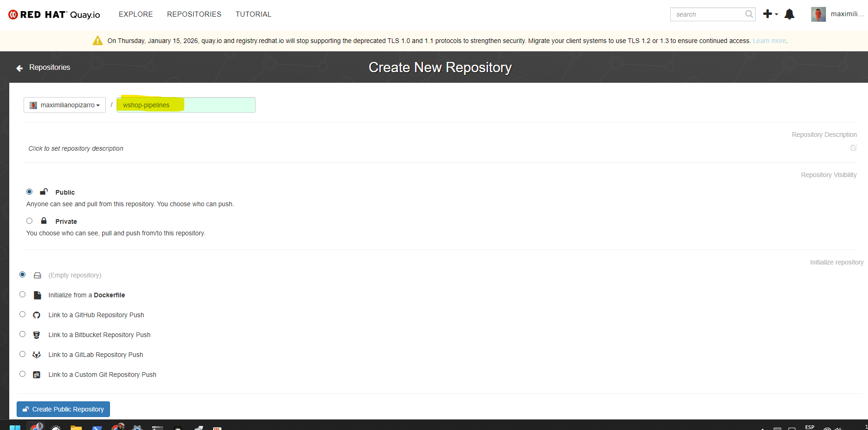Click the search magnifier icon

click(x=748, y=14)
